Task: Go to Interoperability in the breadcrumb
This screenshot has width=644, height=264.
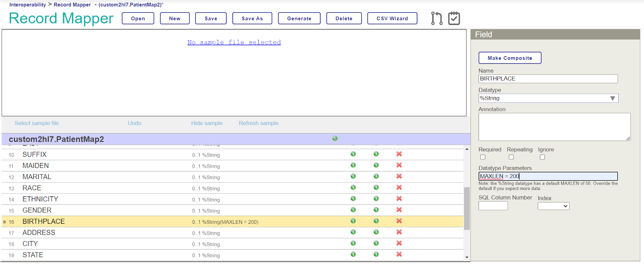Action: pos(28,5)
